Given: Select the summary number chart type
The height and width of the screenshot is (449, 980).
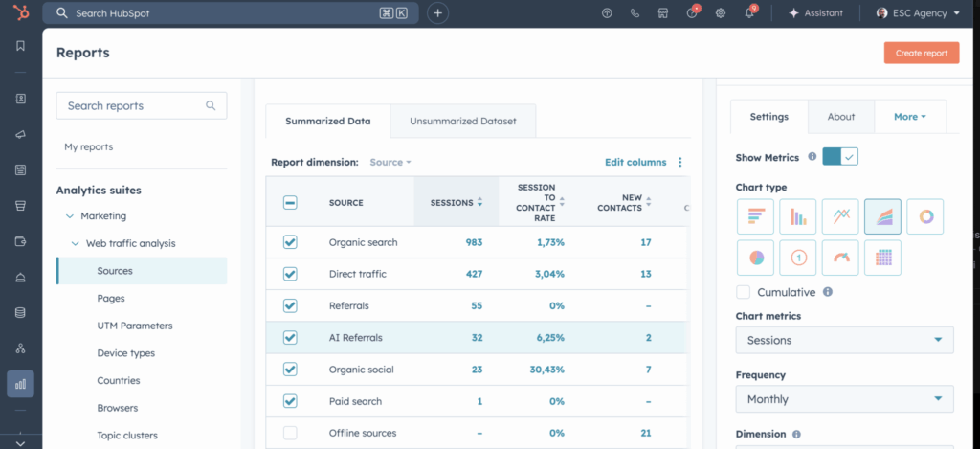Looking at the screenshot, I should tap(798, 258).
